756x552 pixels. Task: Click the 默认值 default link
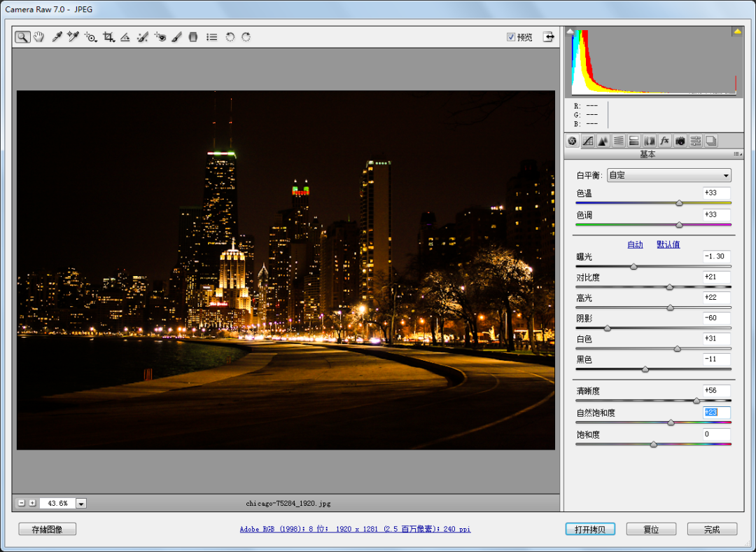pos(668,244)
